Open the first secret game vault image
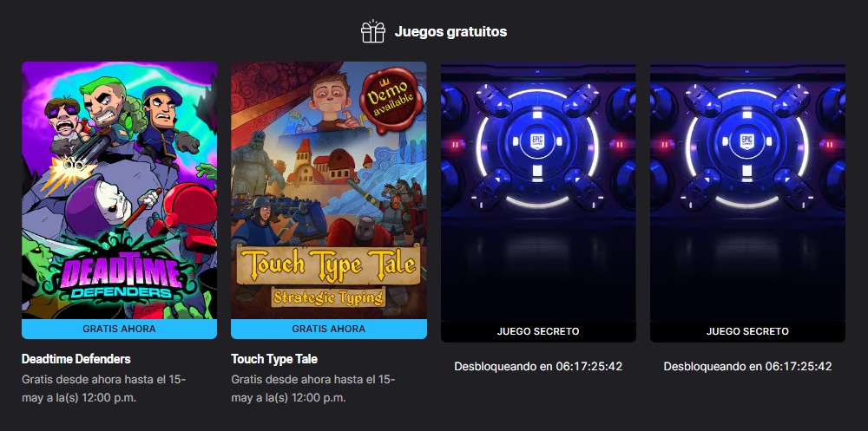The height and width of the screenshot is (431, 868). 538,192
